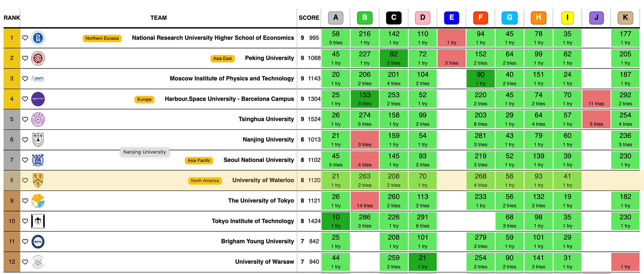Click the purple problem J badge

[x=596, y=18]
